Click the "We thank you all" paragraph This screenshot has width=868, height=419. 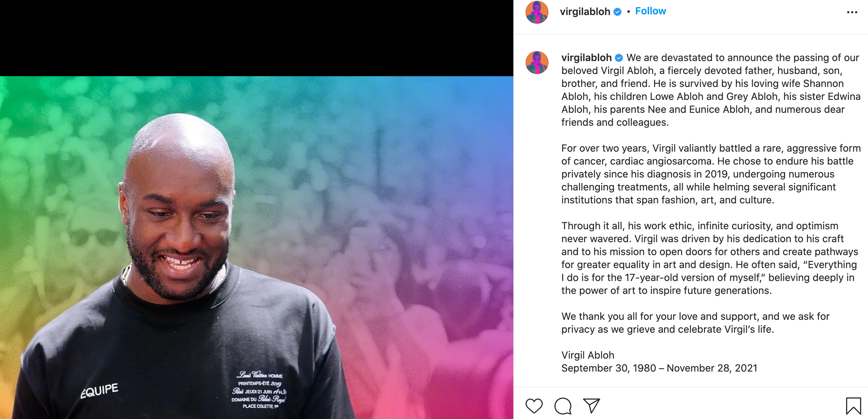click(x=695, y=323)
